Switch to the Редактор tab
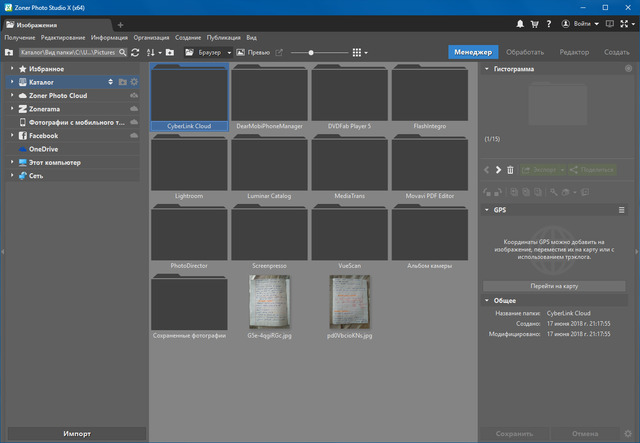The width and height of the screenshot is (640, 443). tap(574, 52)
